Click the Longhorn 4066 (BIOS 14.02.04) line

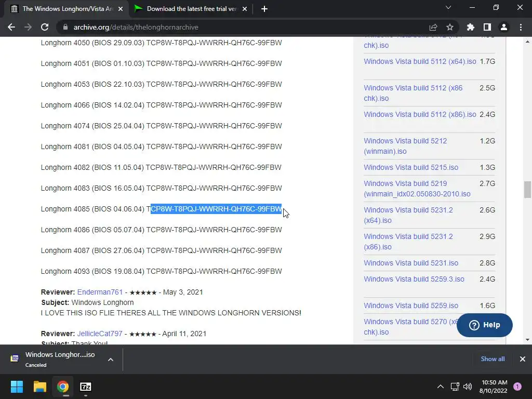[162, 105]
